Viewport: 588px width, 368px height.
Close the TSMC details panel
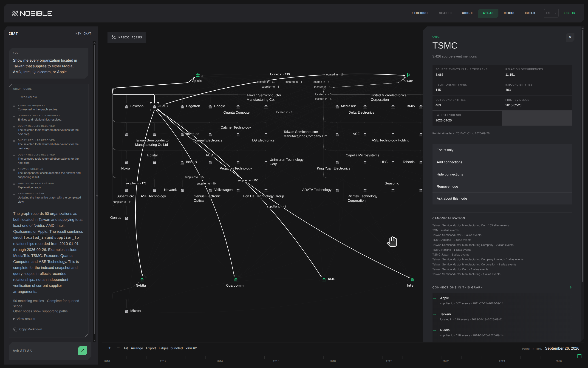click(570, 37)
